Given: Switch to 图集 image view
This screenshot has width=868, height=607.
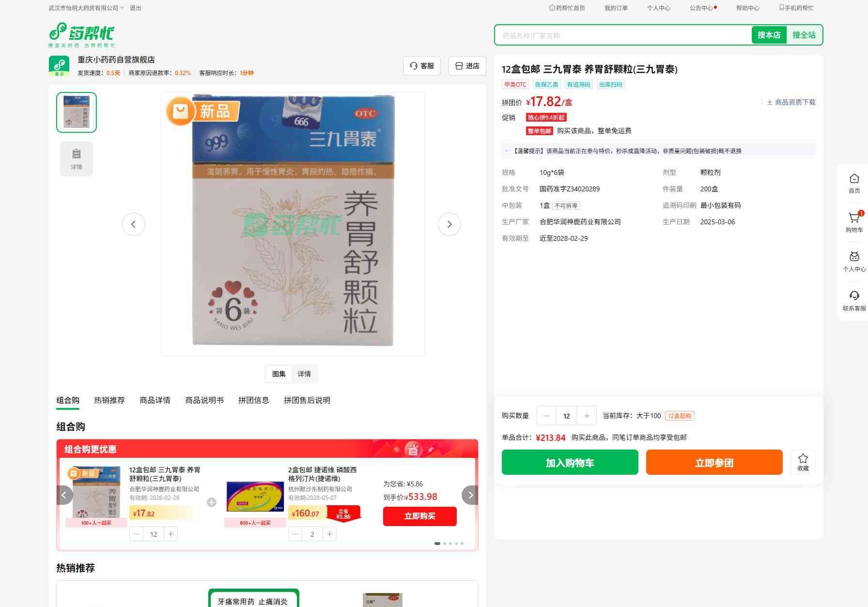Looking at the screenshot, I should coord(279,374).
